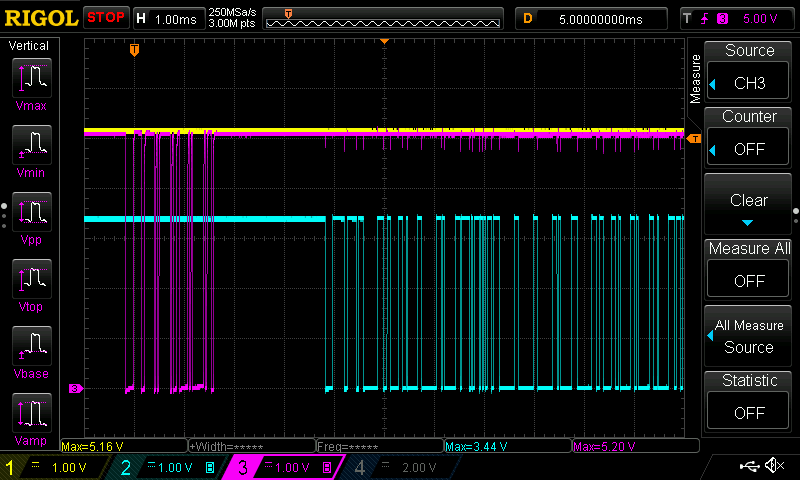Click the Vertical measurement category header
The width and height of the screenshot is (800, 480).
tap(29, 46)
